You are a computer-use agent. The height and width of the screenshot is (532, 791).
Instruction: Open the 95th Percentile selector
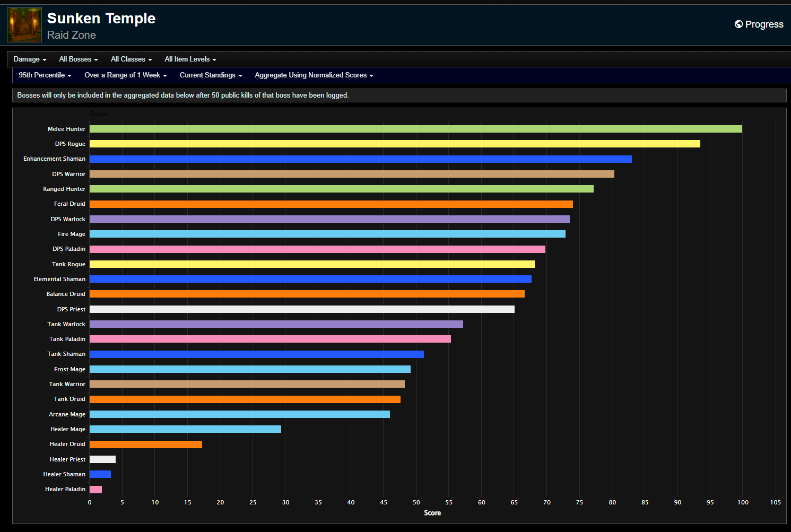pos(45,75)
